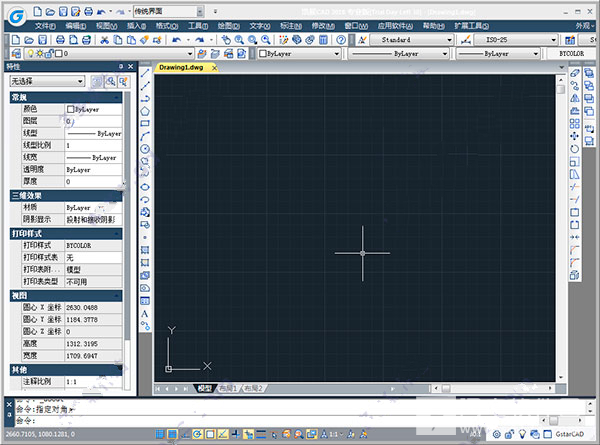
Task: Click the annotation scale 1:1 button in status bar
Action: click(331, 434)
